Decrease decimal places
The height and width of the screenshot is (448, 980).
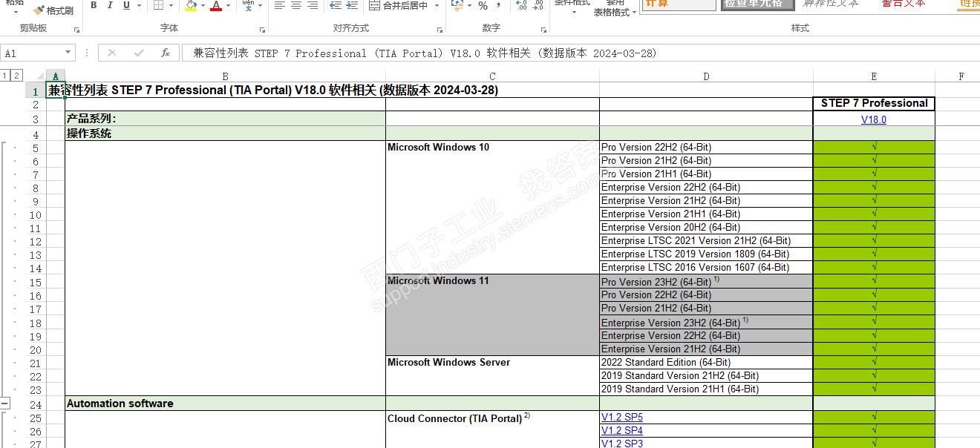[538, 5]
